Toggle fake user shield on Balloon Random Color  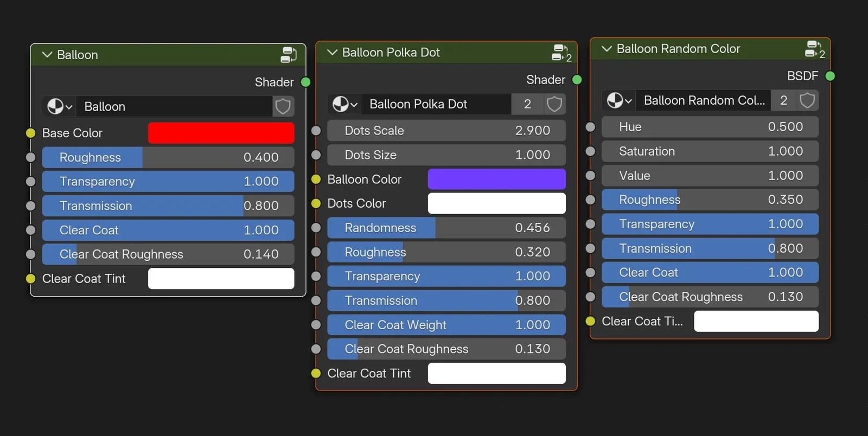pos(807,100)
